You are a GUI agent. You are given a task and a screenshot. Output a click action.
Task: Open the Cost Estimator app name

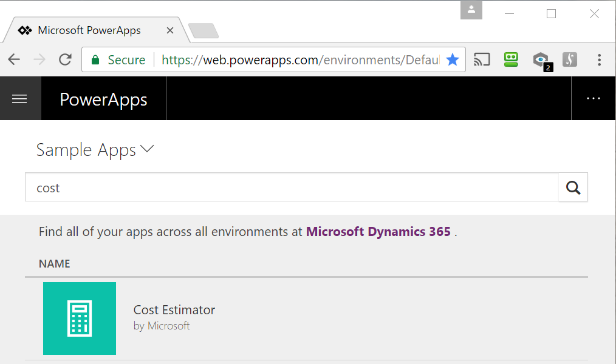click(174, 310)
